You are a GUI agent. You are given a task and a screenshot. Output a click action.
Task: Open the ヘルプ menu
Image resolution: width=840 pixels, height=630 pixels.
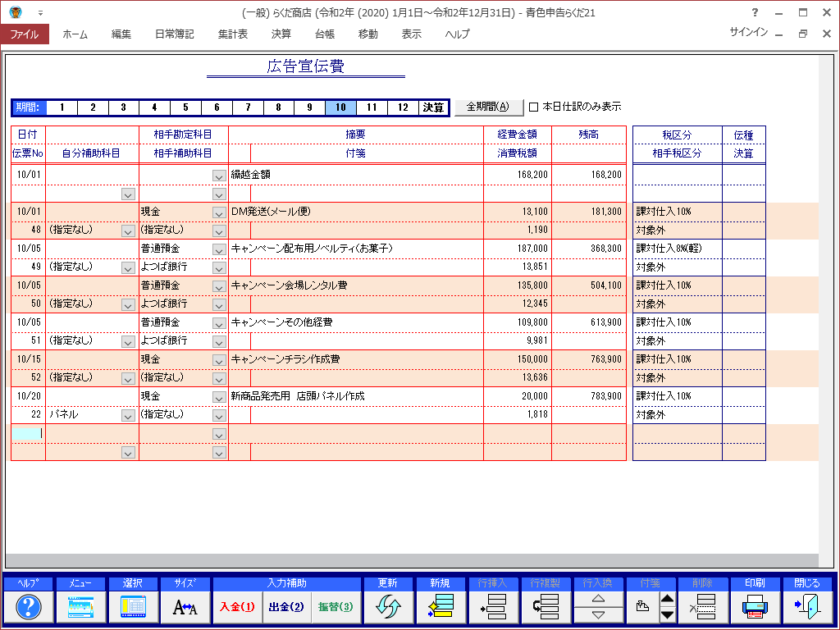(x=457, y=34)
